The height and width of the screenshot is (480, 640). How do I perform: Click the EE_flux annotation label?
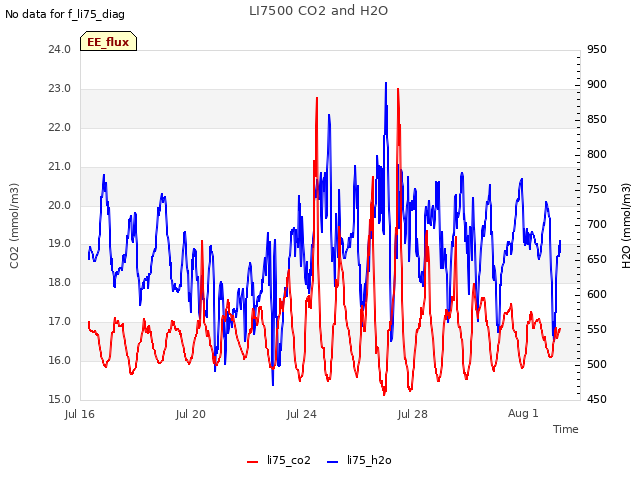coord(108,41)
